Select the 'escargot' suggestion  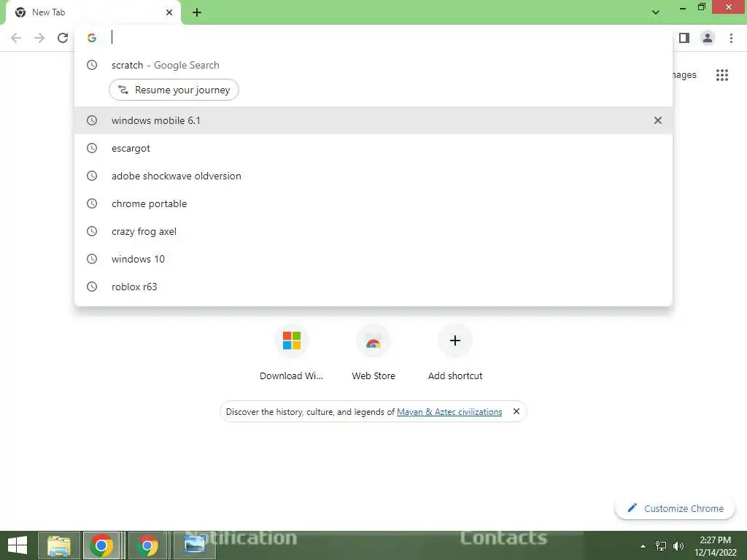373,148
